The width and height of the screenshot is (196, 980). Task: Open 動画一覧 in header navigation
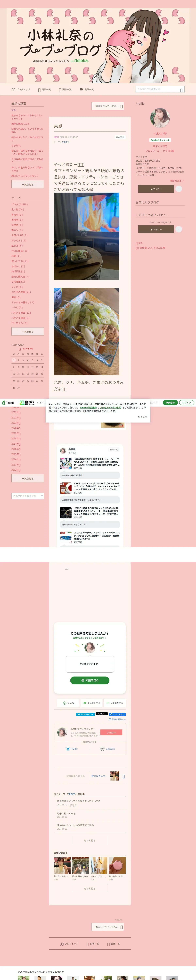(87, 89)
